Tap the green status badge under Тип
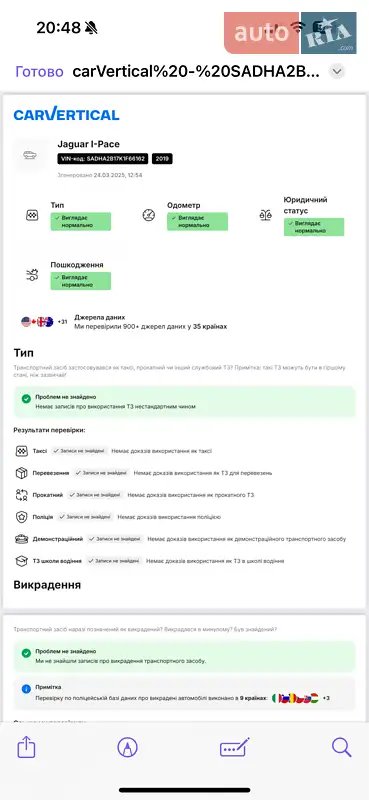 (x=81, y=221)
